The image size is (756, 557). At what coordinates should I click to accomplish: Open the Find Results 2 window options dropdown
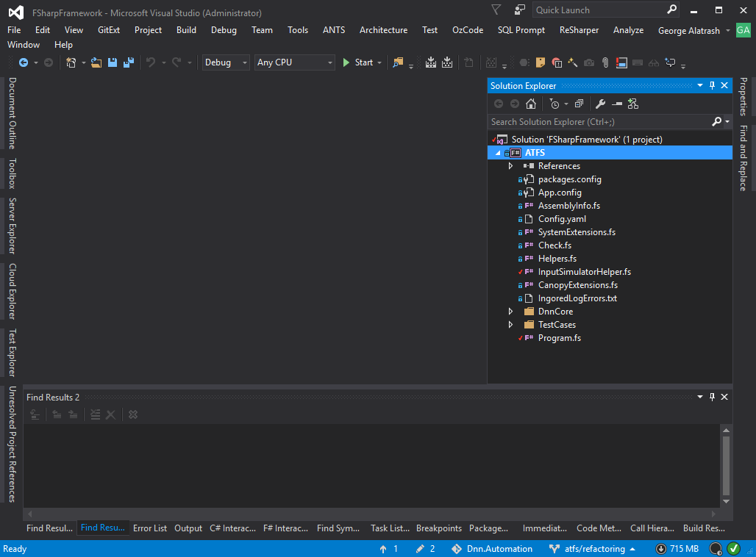click(700, 397)
